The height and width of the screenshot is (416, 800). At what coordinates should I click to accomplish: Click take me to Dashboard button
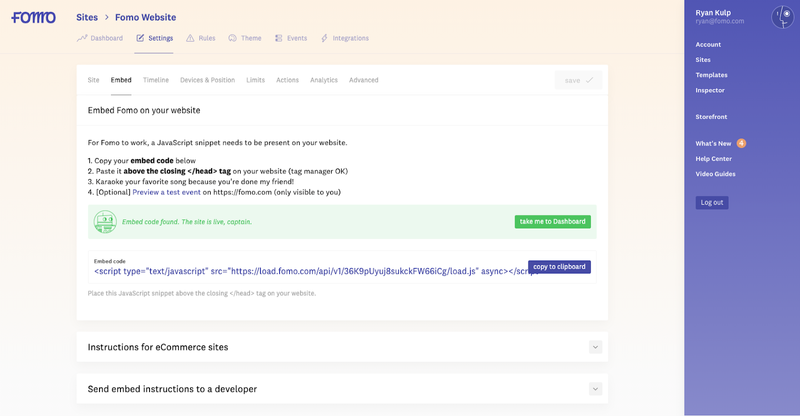point(552,221)
